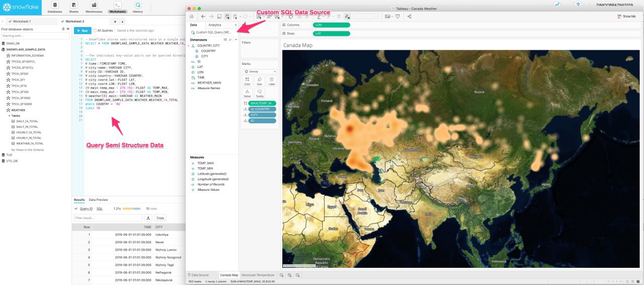Image resolution: width=644 pixels, height=285 pixels.
Task: Refresh the database objects list
Action: (x=63, y=29)
